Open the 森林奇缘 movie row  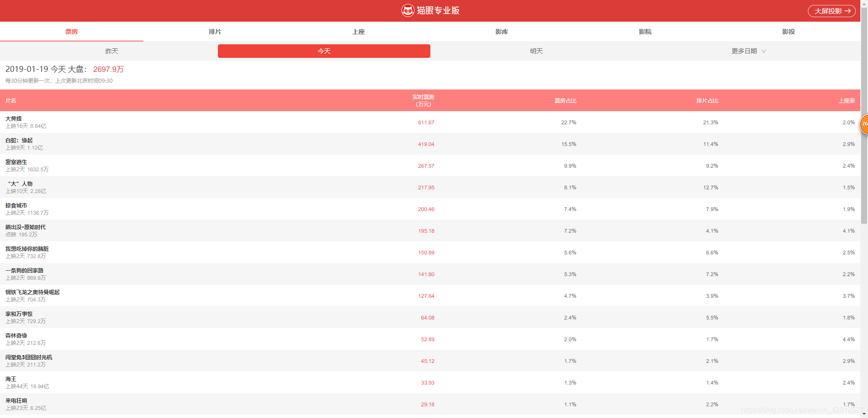click(x=430, y=339)
